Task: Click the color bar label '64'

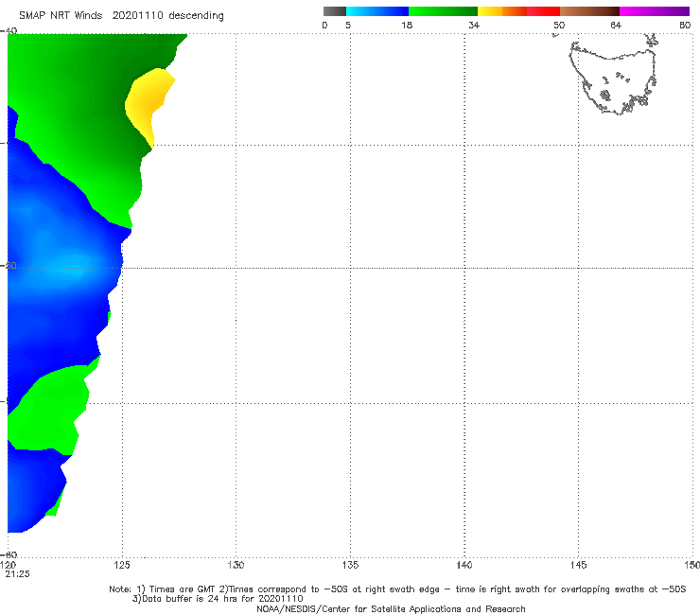Action: [x=616, y=25]
